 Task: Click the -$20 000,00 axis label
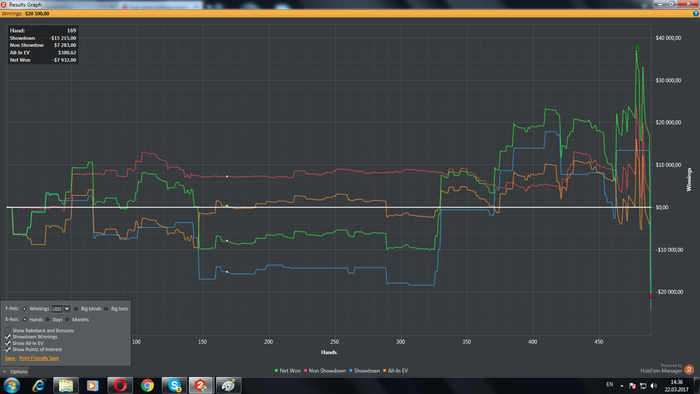pyautogui.click(x=669, y=292)
